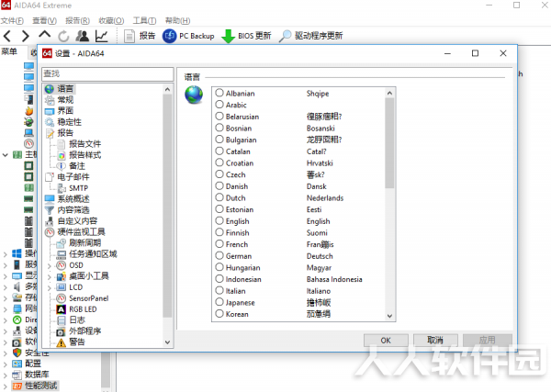This screenshot has height=392, width=551.
Task: Go up one level with the up arrow icon
Action: click(x=45, y=35)
